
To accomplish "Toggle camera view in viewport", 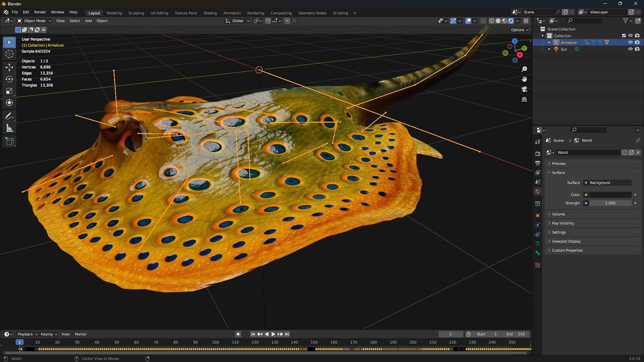I will point(524,89).
